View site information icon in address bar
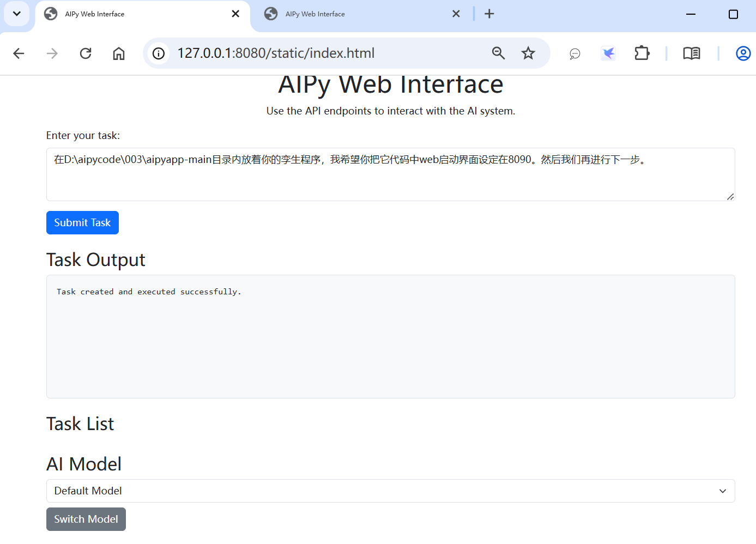This screenshot has height=544, width=756. pyautogui.click(x=159, y=53)
